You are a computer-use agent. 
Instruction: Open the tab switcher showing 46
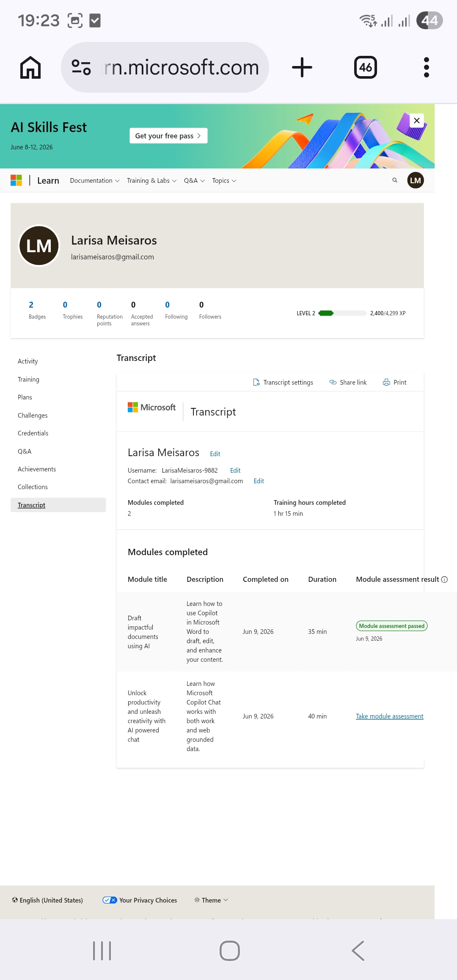tap(366, 67)
